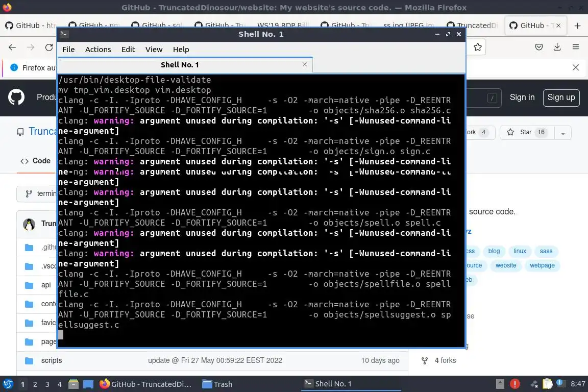Open the clipboard tray icon
Image resolution: width=588 pixels, height=392 pixels.
tap(548, 384)
